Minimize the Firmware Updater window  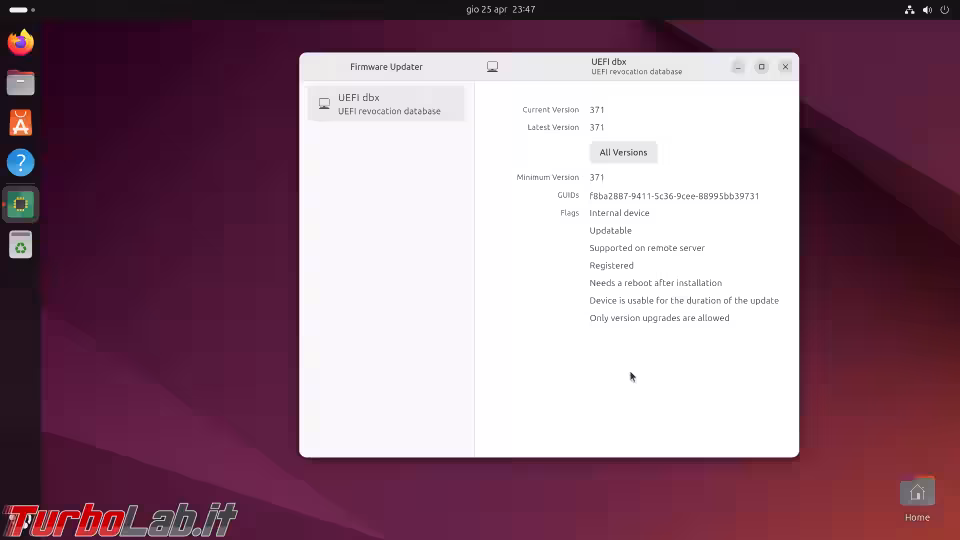point(738,67)
